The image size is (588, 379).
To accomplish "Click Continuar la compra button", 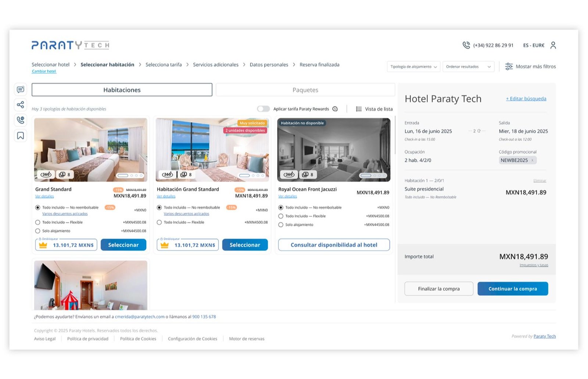I will 513,289.
